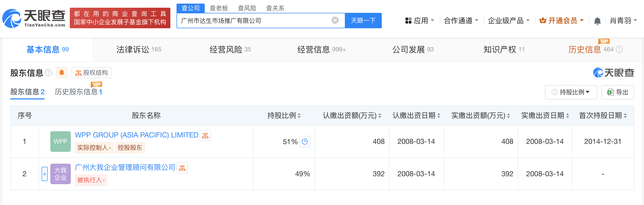Open the help icon beside 历史信息 464
The height and width of the screenshot is (205, 644).
[x=619, y=49]
